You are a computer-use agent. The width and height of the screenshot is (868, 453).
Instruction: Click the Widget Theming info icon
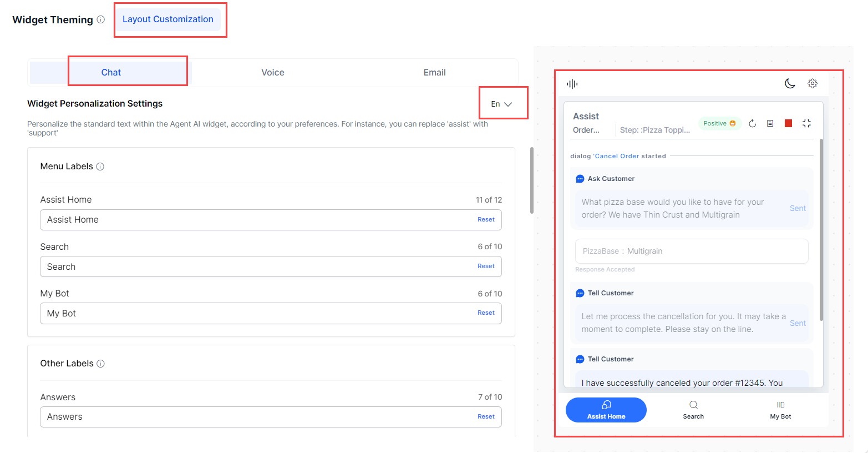tap(100, 19)
